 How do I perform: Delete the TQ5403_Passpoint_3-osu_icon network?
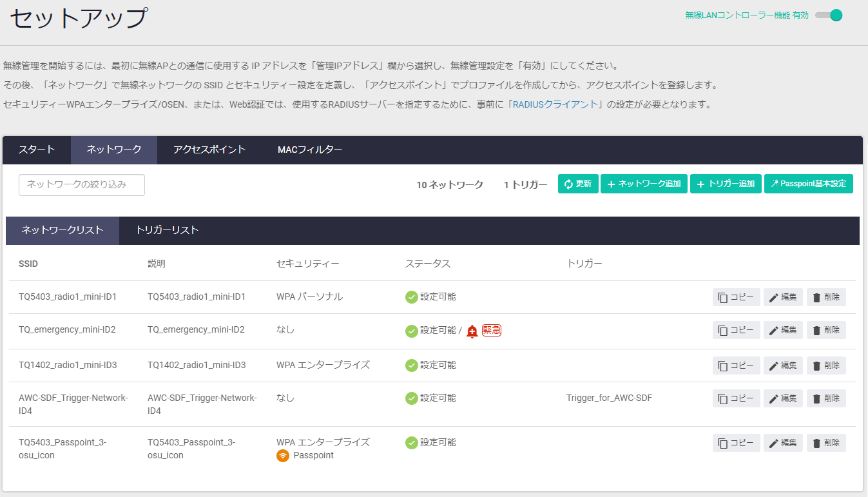[826, 443]
